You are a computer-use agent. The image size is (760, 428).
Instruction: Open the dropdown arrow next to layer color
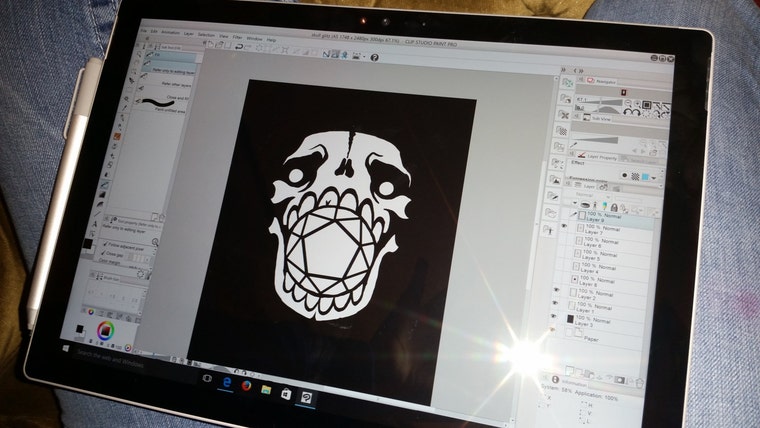(654, 178)
